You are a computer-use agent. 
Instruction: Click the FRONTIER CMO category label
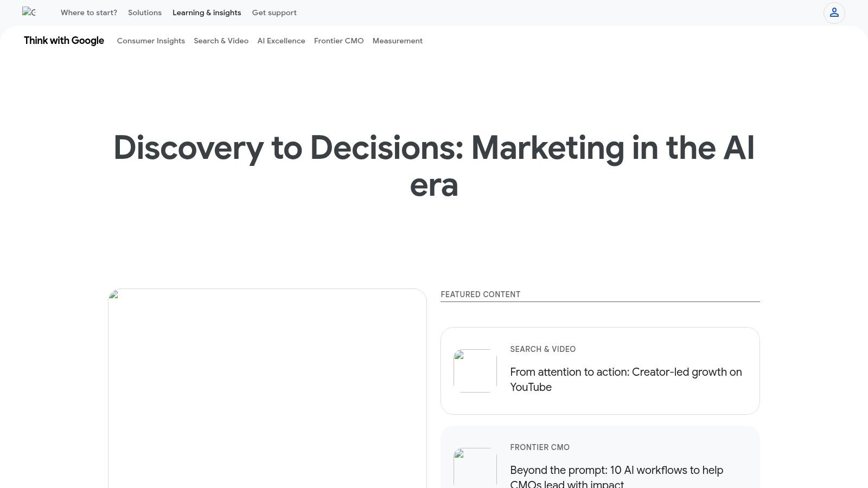point(540,447)
